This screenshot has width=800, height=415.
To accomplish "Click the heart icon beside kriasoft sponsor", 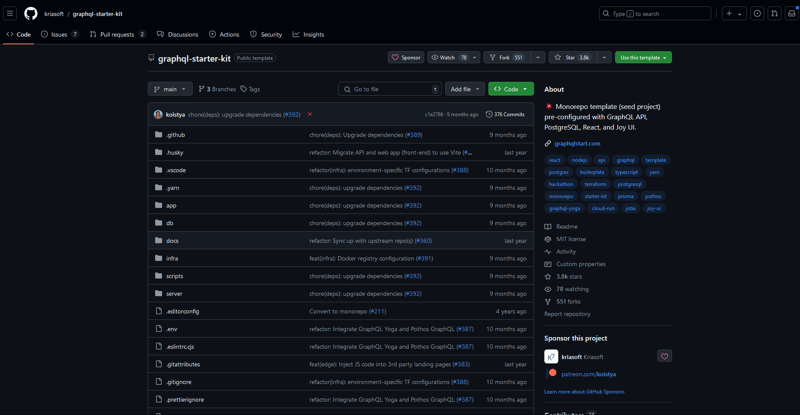I will [664, 356].
